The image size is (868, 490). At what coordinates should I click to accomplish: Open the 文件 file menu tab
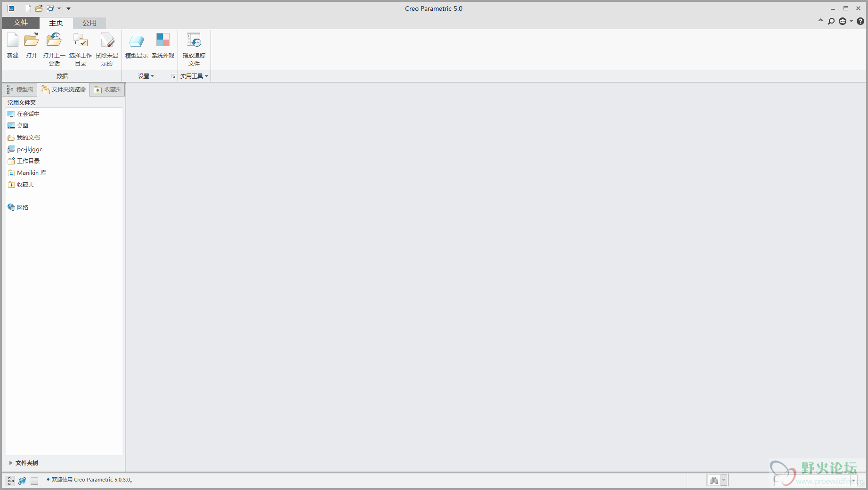pyautogui.click(x=21, y=23)
